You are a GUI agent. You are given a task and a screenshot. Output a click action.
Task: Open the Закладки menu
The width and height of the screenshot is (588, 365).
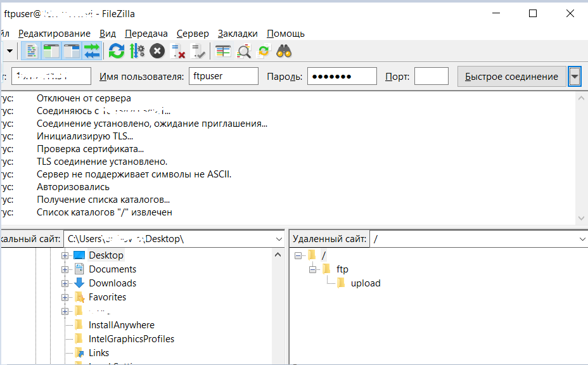[x=238, y=34]
